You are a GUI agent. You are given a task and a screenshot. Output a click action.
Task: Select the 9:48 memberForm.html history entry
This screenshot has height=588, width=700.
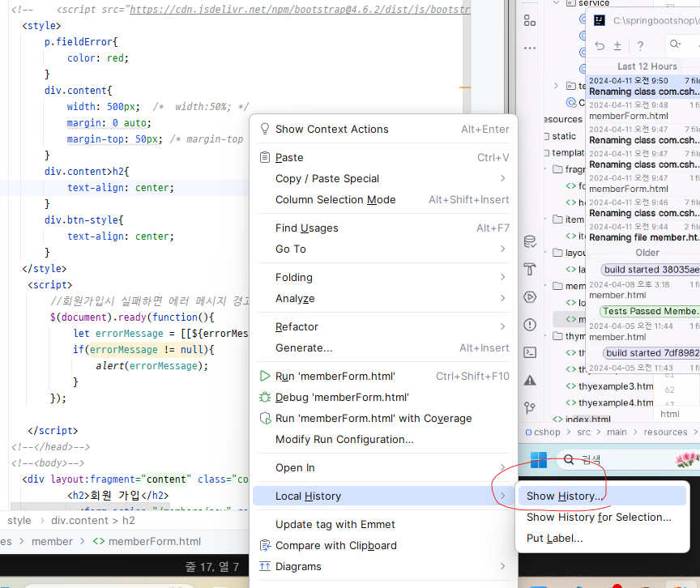(x=642, y=111)
